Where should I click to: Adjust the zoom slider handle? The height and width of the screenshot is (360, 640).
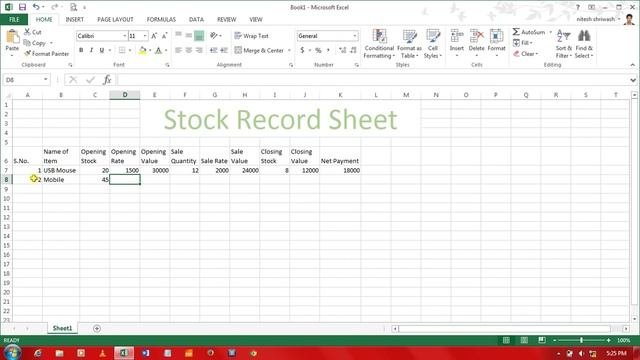point(581,340)
